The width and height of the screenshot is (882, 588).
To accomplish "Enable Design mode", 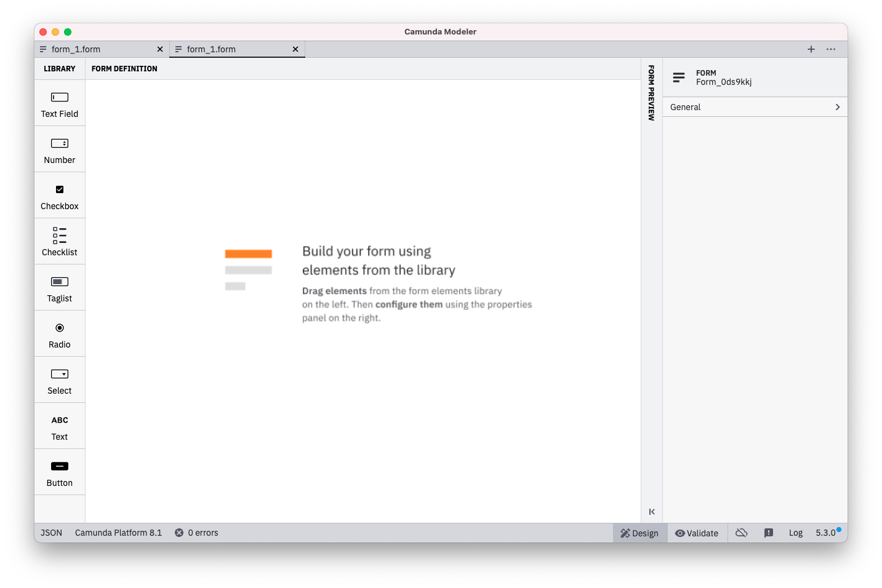I will click(x=640, y=533).
